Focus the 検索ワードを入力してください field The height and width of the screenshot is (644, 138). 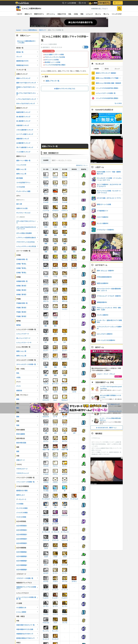[x=69, y=160]
